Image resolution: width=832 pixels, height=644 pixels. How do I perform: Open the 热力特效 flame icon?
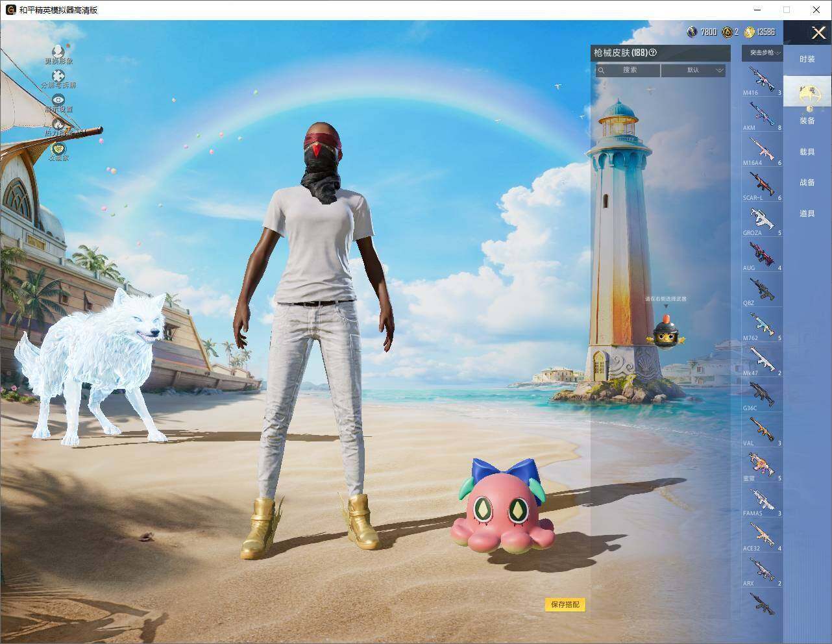[x=58, y=127]
